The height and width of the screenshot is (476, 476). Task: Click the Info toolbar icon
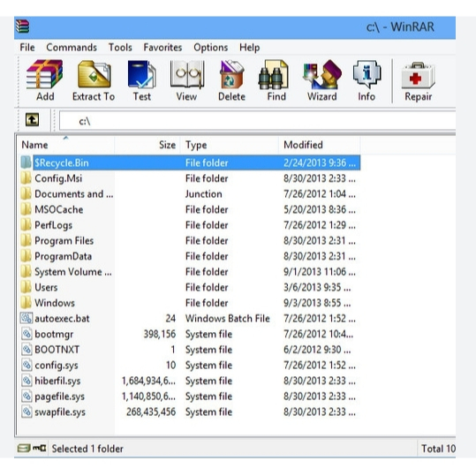(366, 75)
